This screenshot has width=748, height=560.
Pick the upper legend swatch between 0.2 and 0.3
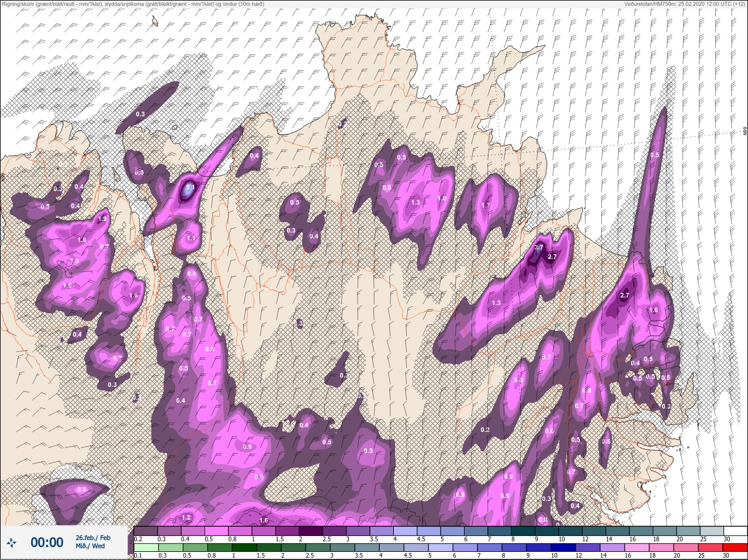pos(146,531)
